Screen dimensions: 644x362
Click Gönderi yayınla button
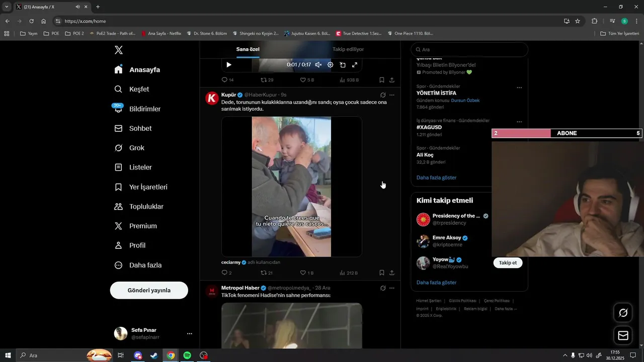[x=149, y=290]
